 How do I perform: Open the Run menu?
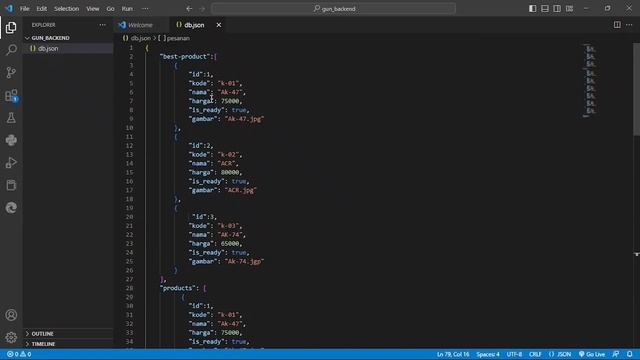click(x=127, y=9)
